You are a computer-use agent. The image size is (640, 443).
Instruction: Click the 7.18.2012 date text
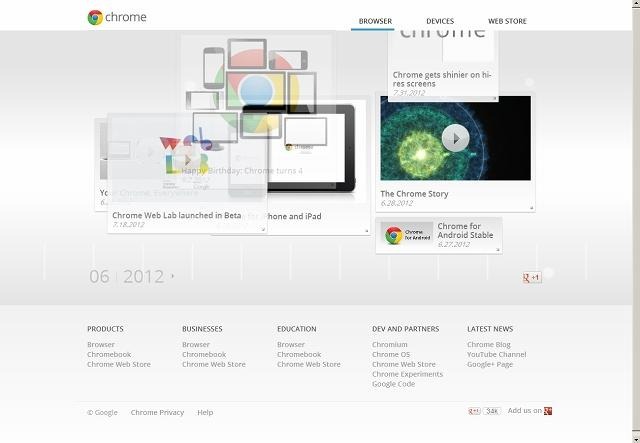(x=128, y=225)
